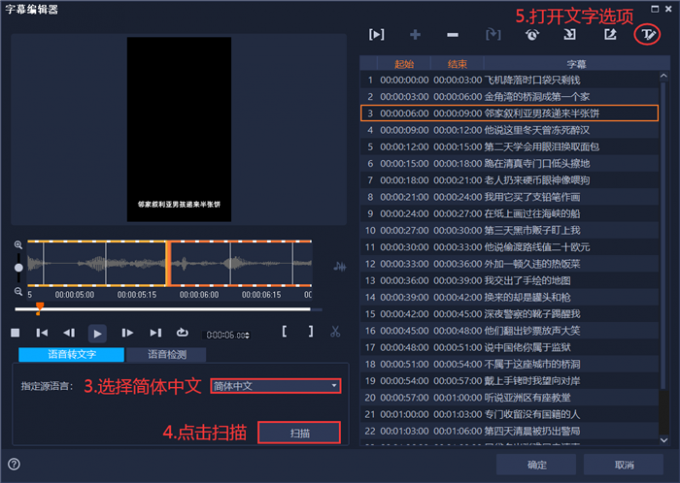Step back one frame
The height and width of the screenshot is (483, 680).
click(x=69, y=333)
